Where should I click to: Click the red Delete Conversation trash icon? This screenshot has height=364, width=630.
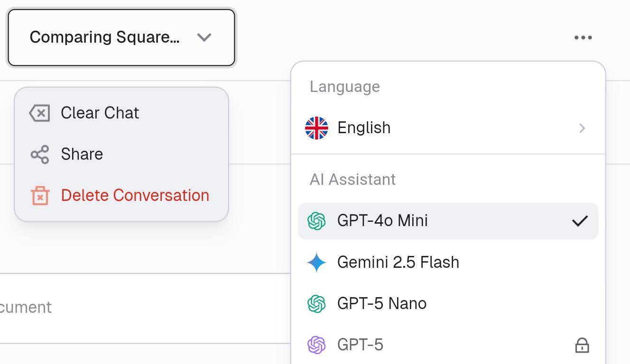pos(40,196)
